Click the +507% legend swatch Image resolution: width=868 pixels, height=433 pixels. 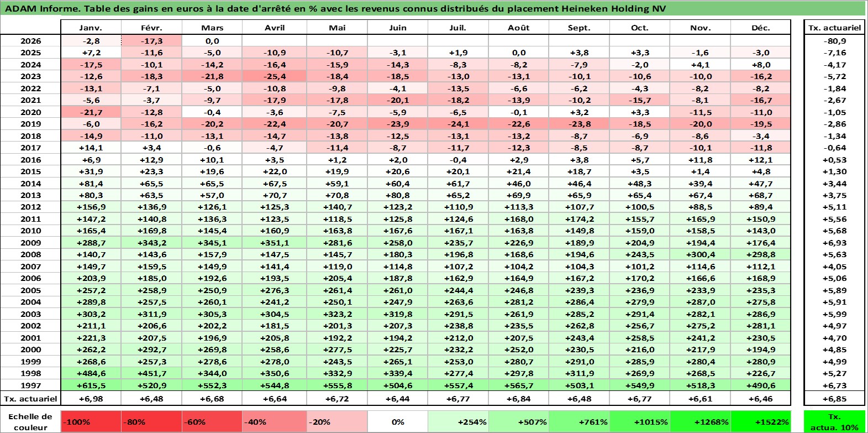[x=519, y=421]
